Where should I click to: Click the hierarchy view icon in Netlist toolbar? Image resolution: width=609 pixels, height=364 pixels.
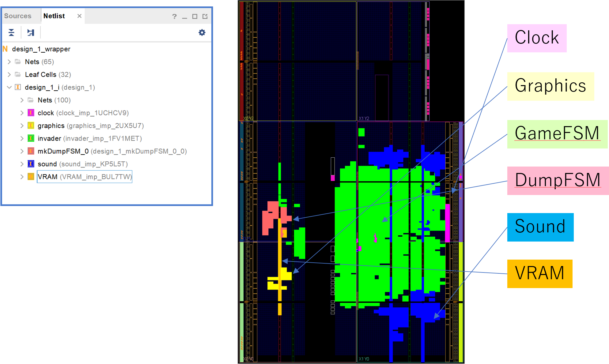(31, 32)
